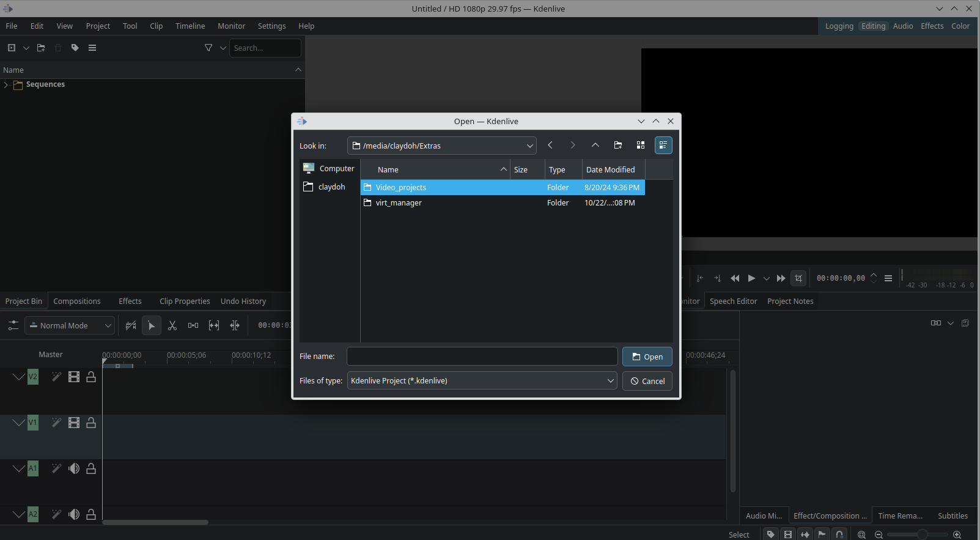Open the monitor play options dropdown arrow

point(767,278)
